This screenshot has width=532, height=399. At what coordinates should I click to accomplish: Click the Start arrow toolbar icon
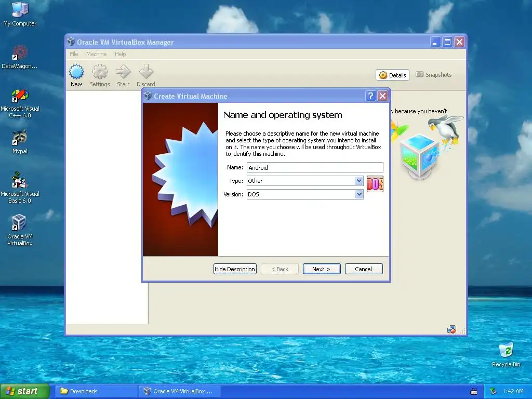pos(123,75)
